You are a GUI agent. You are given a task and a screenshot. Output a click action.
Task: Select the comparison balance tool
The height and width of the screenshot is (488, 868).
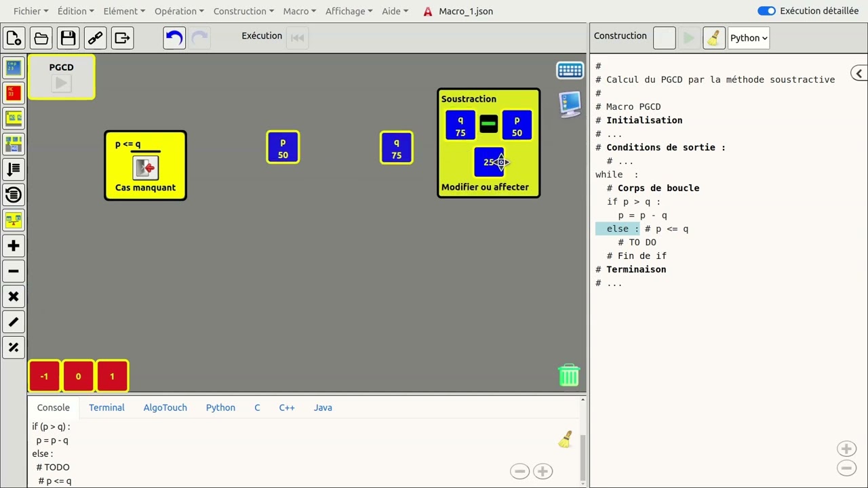pyautogui.click(x=14, y=220)
